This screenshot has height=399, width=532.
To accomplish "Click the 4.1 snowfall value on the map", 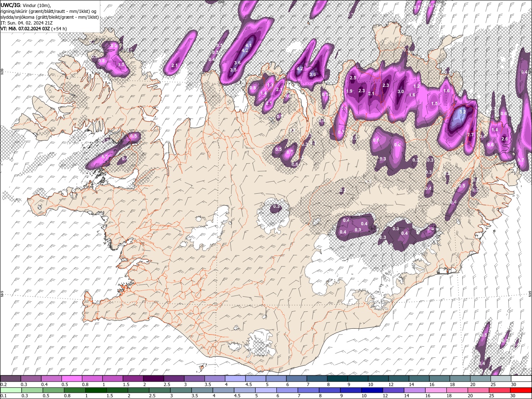I will [249, 45].
